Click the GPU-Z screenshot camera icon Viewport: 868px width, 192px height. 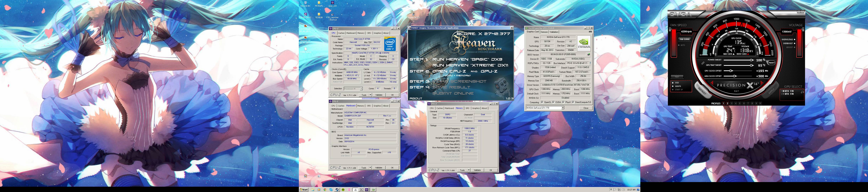click(x=590, y=32)
